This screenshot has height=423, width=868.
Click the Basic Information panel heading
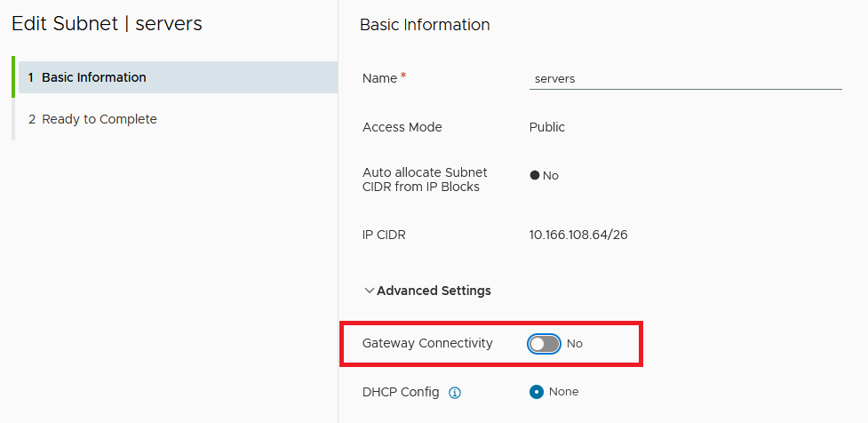pyautogui.click(x=425, y=25)
